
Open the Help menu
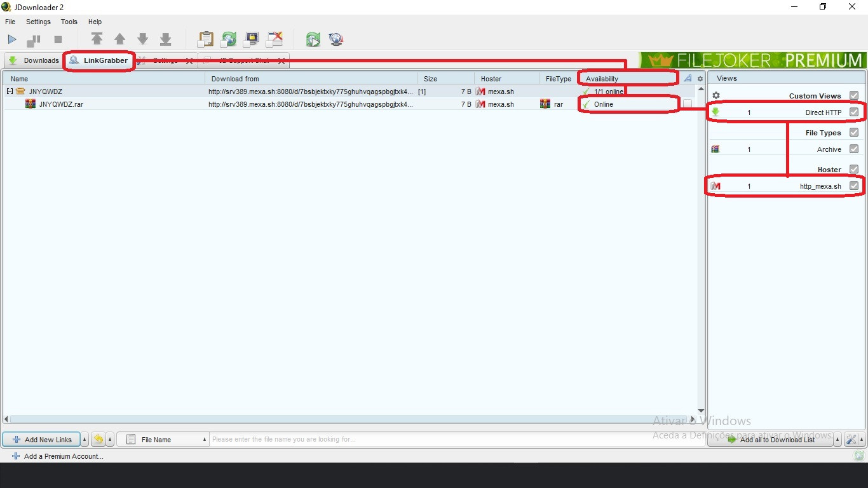tap(95, 22)
